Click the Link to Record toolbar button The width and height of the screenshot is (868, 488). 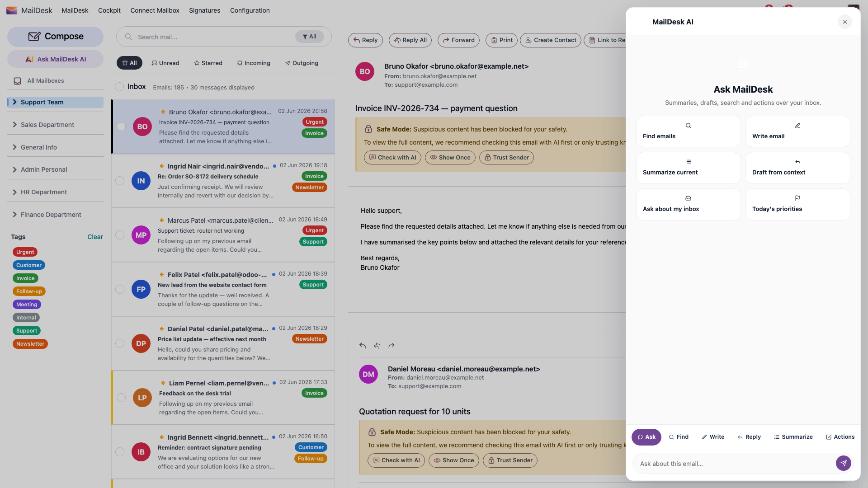(606, 40)
